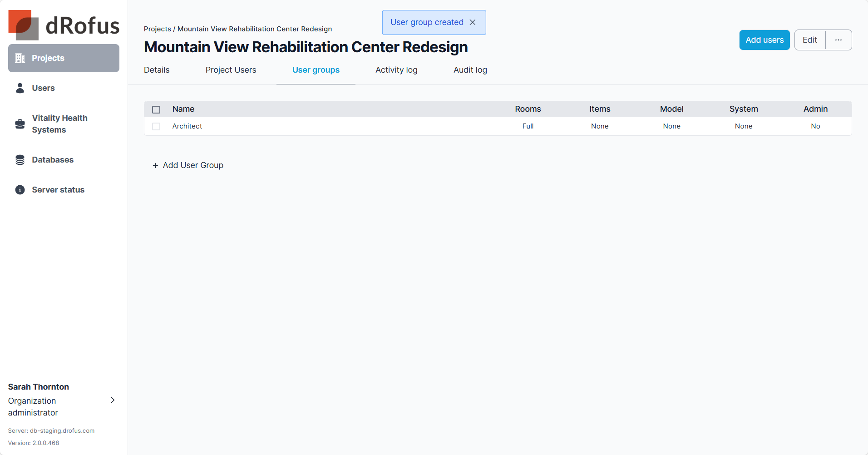
Task: Open the Architect user group row
Action: tap(187, 126)
